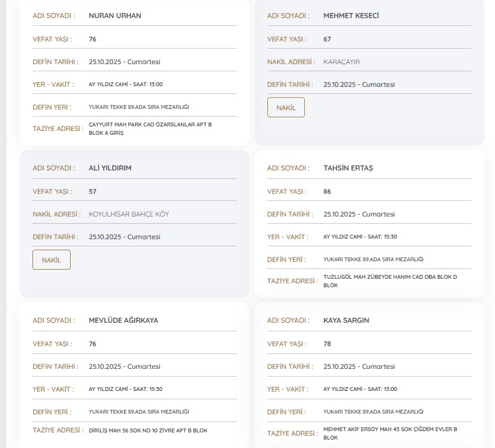Select death age 86 in Tahsin Ertaş's card
The image size is (495, 448).
(327, 191)
